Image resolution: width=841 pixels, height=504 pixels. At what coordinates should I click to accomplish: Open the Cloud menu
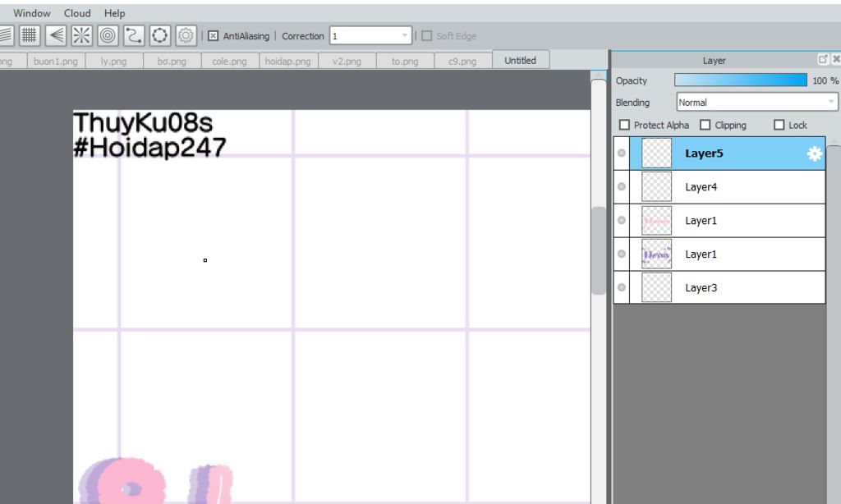[77, 13]
